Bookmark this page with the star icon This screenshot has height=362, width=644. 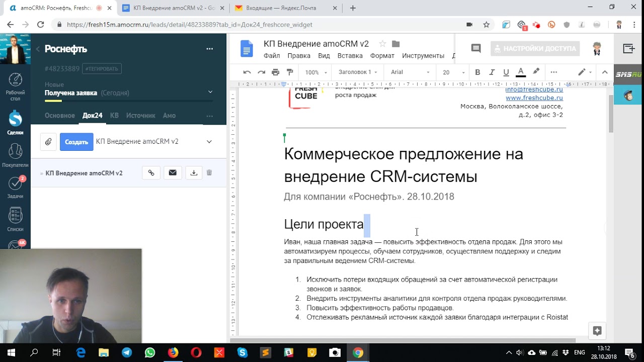point(486,24)
